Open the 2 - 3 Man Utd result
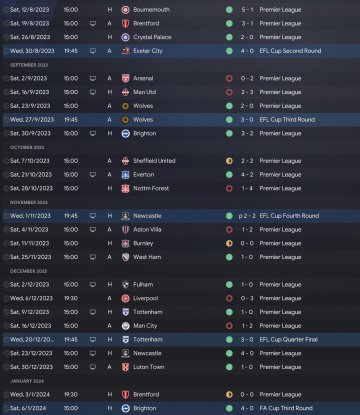This screenshot has height=415, width=360. point(247,92)
